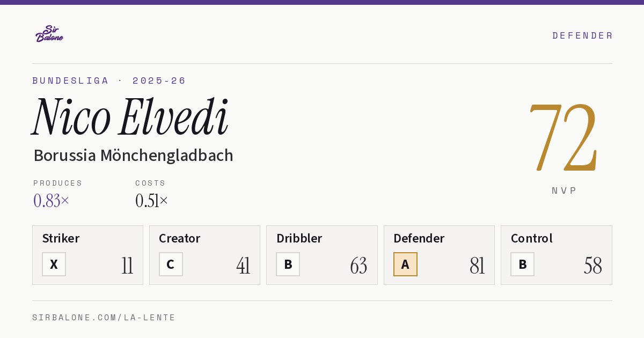Click the Costs 0.51× value
644x338 pixels.
[152, 201]
